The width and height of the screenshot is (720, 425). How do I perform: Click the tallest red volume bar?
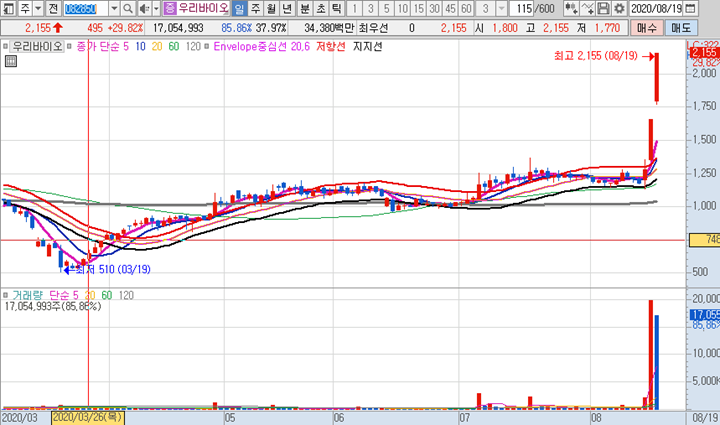651,355
